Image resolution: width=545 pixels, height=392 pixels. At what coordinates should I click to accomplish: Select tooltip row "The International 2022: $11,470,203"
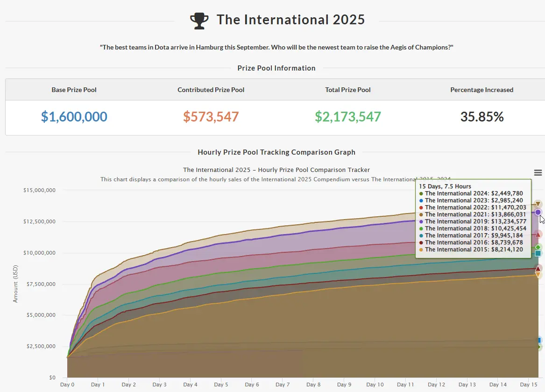click(473, 207)
